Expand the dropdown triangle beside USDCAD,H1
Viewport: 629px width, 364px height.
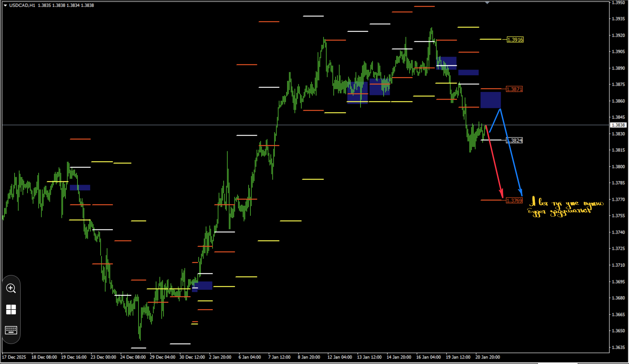coord(5,5)
